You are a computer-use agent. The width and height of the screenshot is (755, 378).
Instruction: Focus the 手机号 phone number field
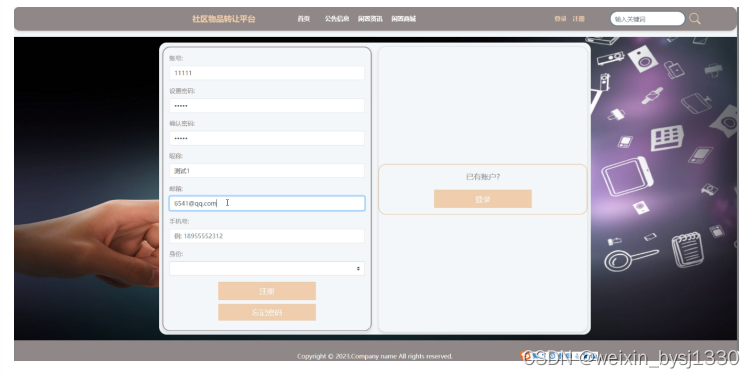coord(267,236)
